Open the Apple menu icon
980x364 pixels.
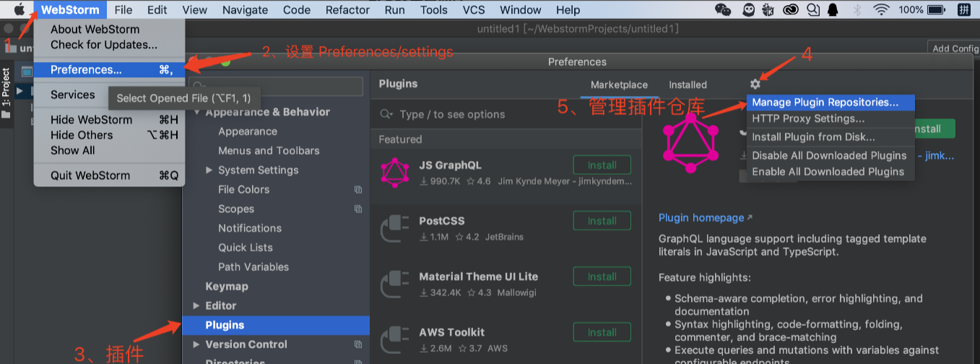19,9
